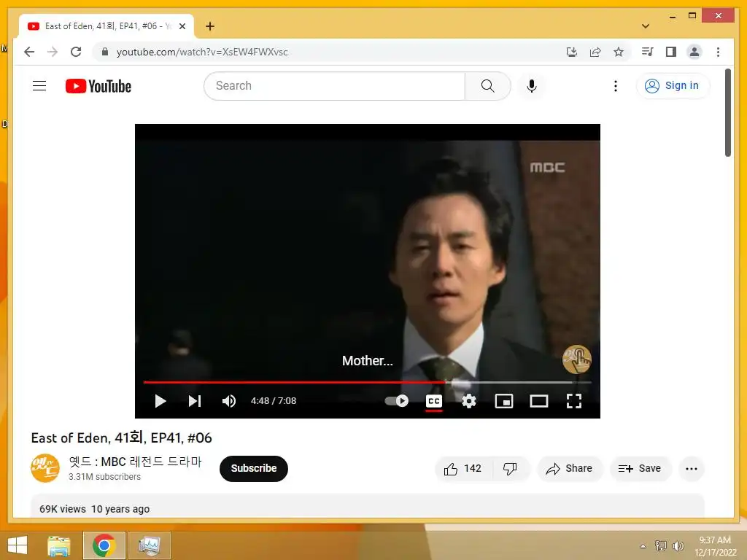Go forward in Chrome

[53, 52]
